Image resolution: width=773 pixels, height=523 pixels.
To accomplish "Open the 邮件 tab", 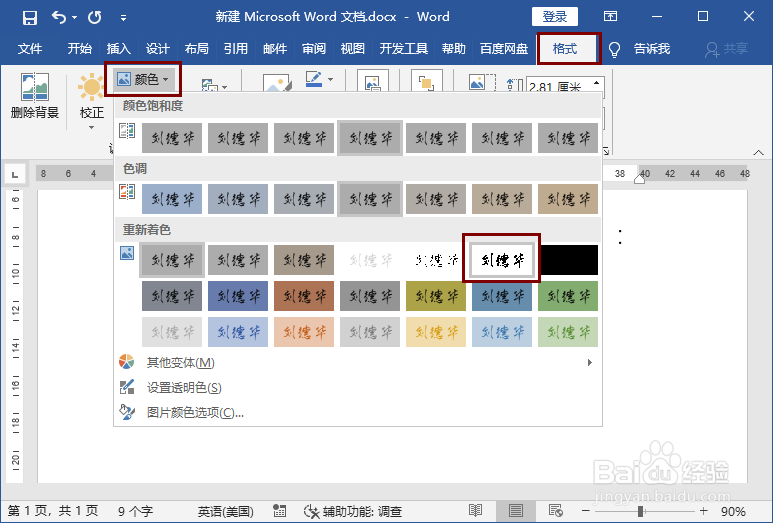I will 275,49.
